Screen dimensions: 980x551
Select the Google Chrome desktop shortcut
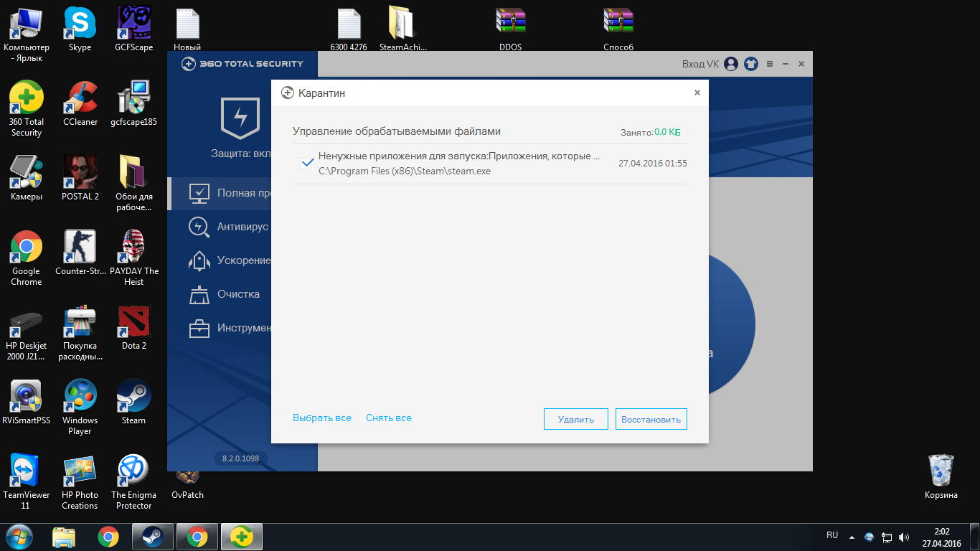tap(27, 258)
